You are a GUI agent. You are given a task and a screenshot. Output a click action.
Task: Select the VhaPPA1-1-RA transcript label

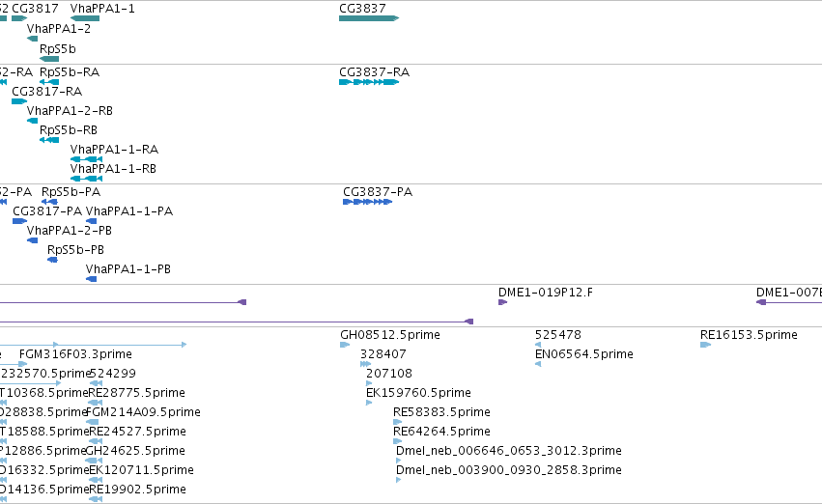coord(114,150)
